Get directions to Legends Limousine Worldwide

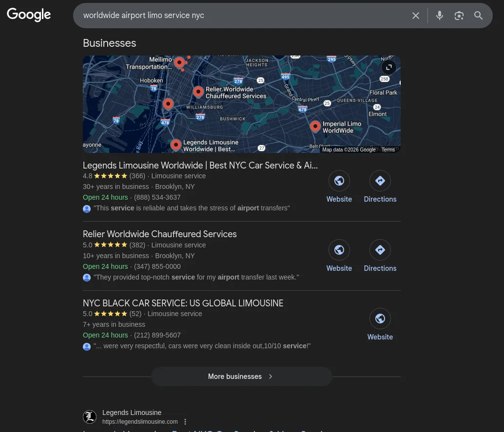[x=380, y=181]
